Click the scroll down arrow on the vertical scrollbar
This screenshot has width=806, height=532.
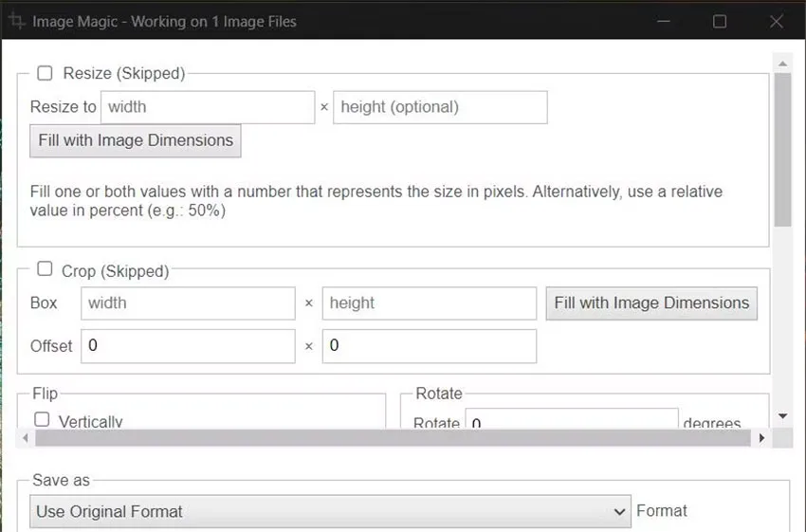coord(782,416)
